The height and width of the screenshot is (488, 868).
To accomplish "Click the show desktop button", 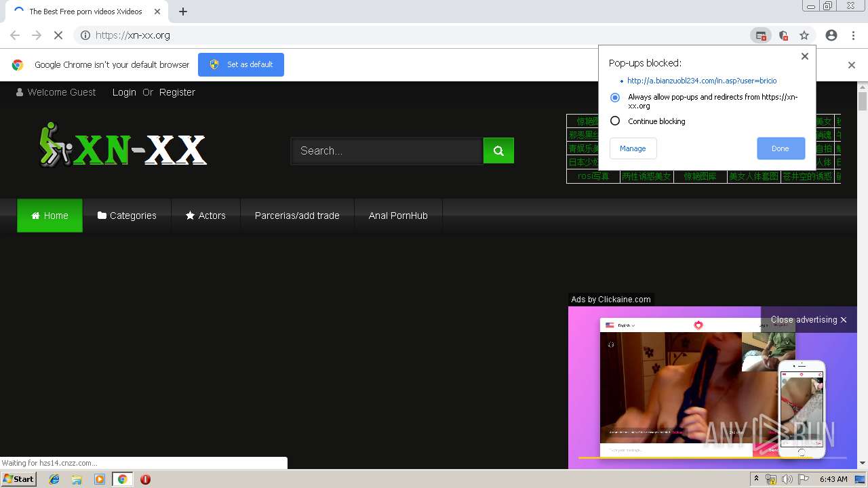I will click(860, 479).
